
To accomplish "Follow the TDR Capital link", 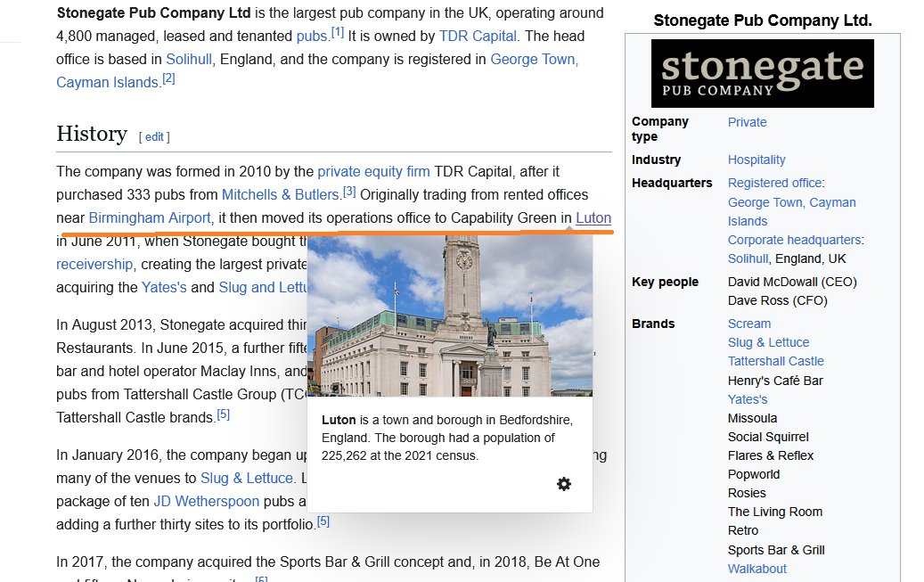I will 478,37.
